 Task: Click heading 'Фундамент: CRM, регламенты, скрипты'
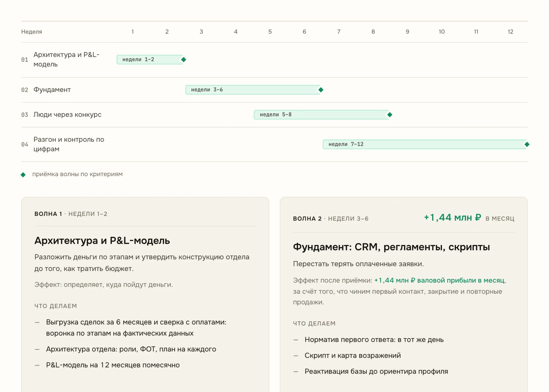pos(391,247)
